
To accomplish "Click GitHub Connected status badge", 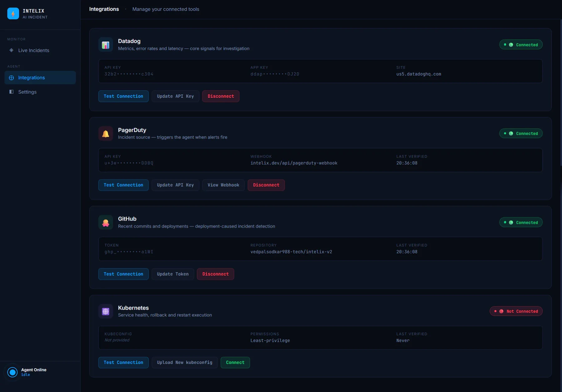I will coord(521,223).
